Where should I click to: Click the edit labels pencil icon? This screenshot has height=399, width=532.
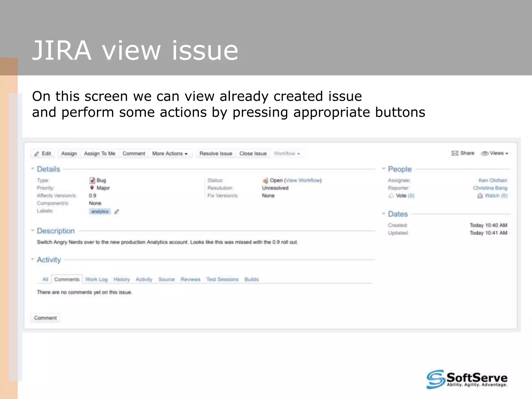pos(117,211)
